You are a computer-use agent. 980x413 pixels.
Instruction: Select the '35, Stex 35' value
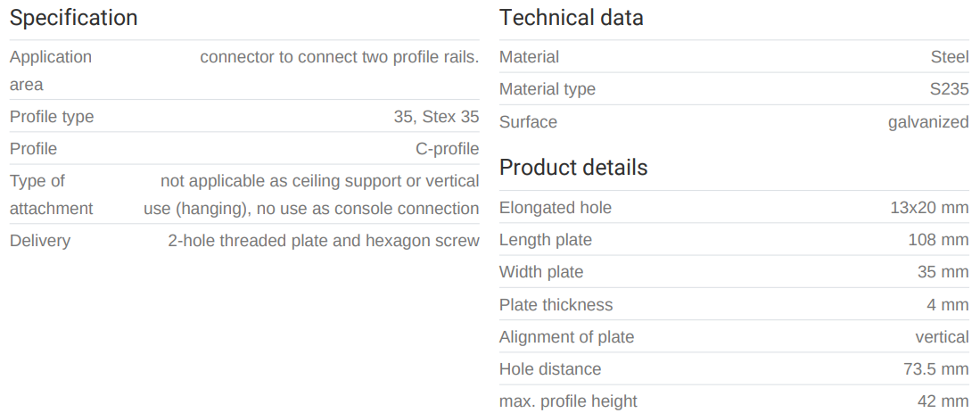[435, 117]
